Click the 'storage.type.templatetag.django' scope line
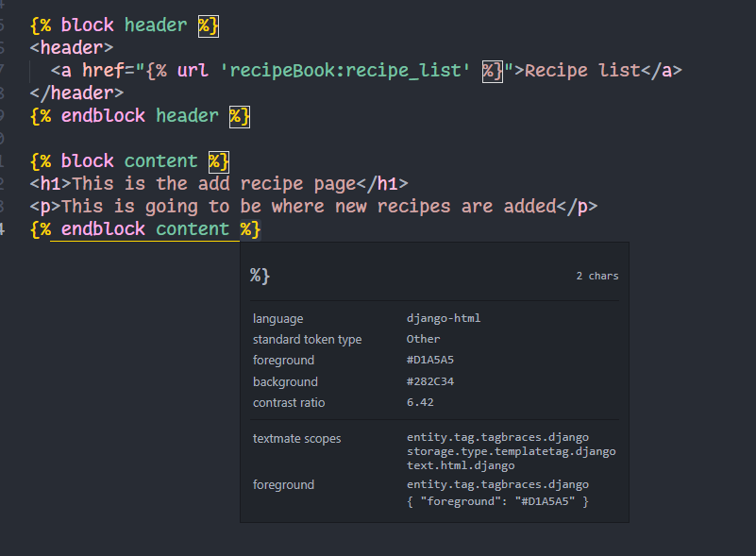Screen dimensions: 756x556 [x=511, y=451]
